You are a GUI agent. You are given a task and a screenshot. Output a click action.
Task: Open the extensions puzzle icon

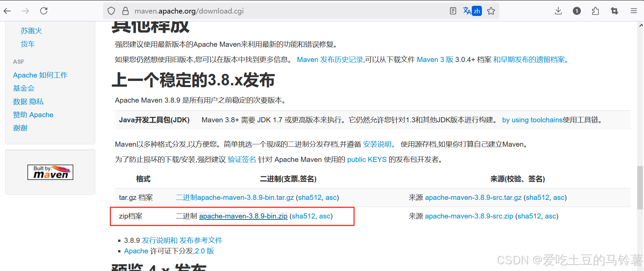(x=596, y=11)
